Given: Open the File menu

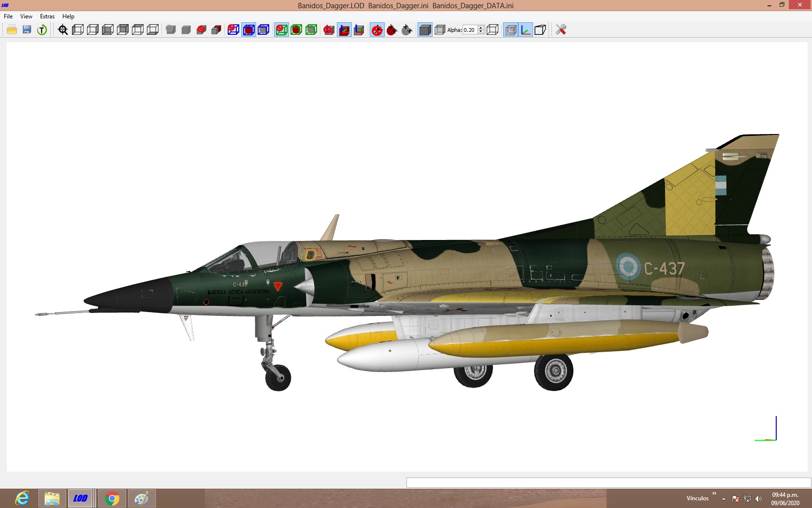Looking at the screenshot, I should click(x=8, y=16).
